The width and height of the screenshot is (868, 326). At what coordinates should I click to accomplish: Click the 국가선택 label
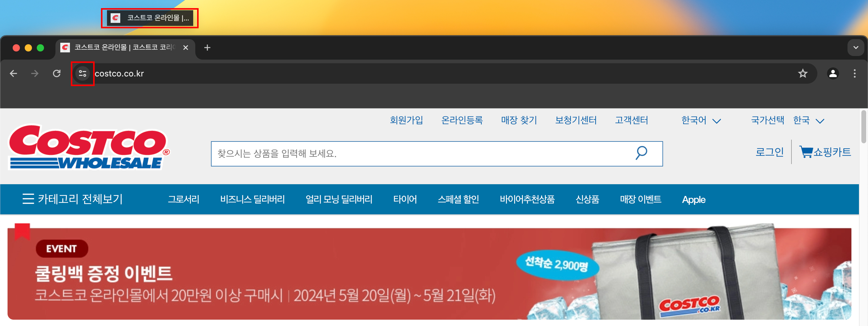767,120
